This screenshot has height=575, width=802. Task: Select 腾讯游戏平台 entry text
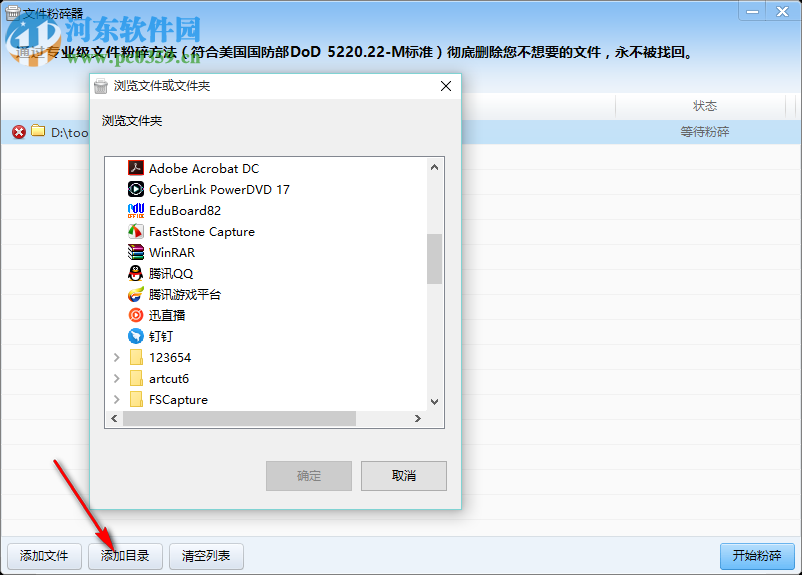click(185, 295)
